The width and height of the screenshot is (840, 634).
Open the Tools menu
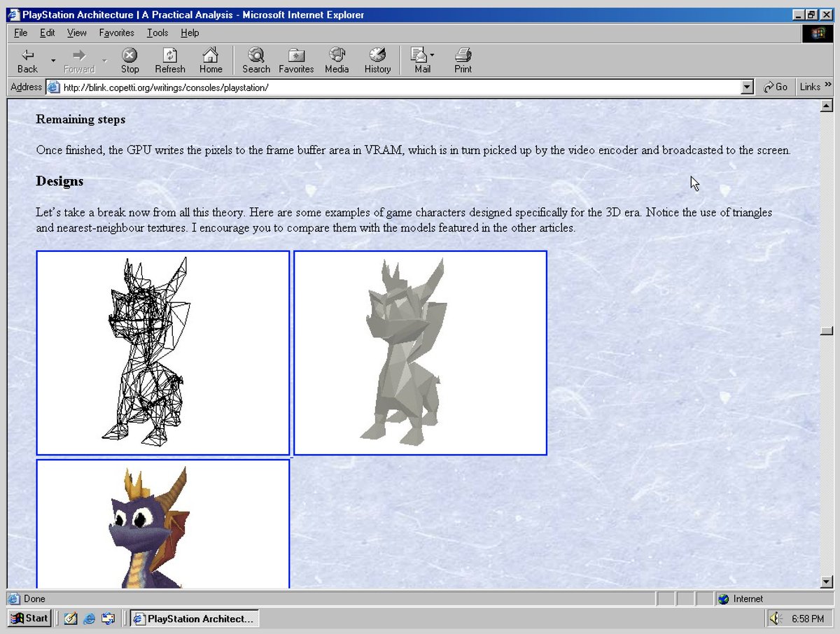click(x=157, y=33)
